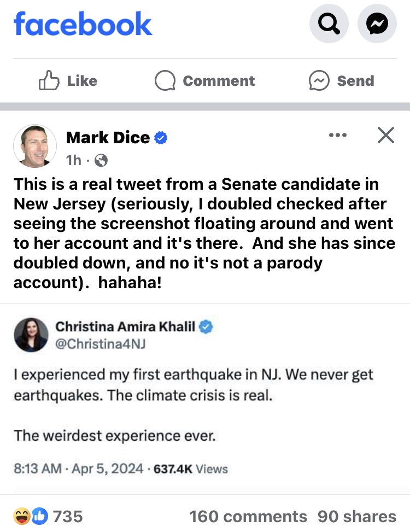Tap the Comment speech bubble icon

(x=165, y=81)
